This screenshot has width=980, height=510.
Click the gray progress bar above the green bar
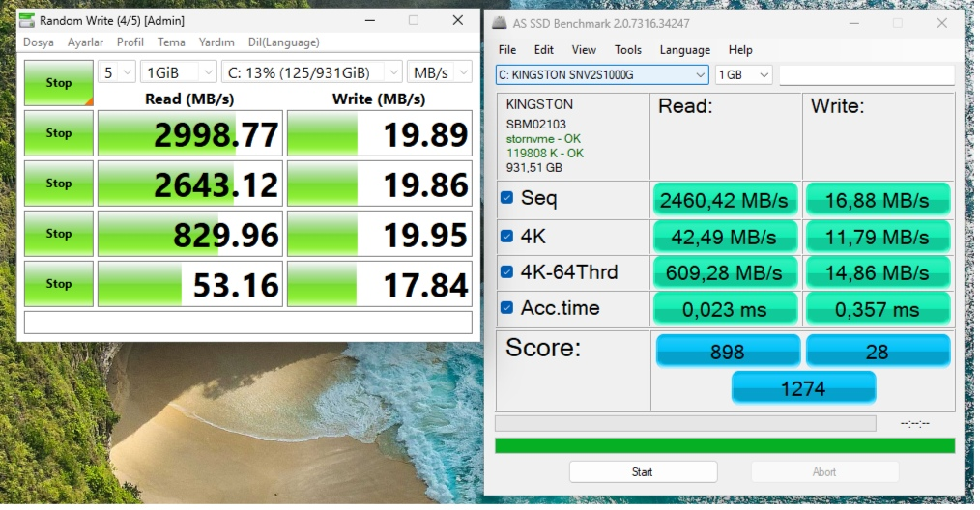[685, 423]
